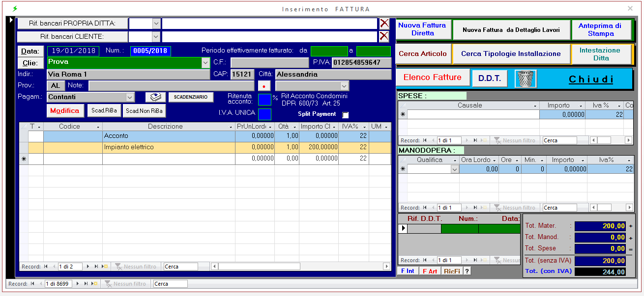644x296 pixels.
Task: Open Causale column filter arrow in SPESE
Action: coord(535,106)
